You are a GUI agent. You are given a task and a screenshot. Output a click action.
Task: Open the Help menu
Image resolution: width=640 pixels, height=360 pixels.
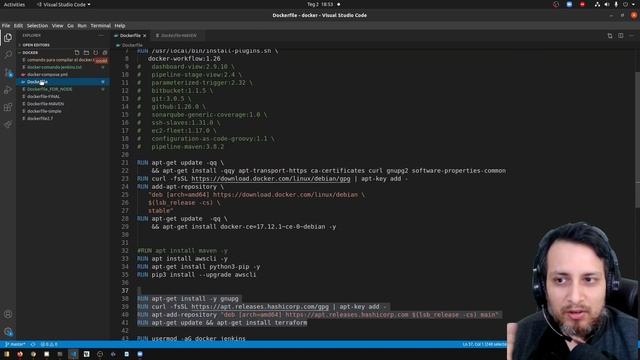pyautogui.click(x=120, y=26)
